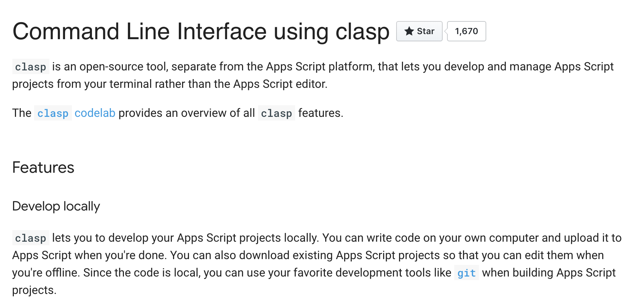The height and width of the screenshot is (307, 644).
Task: Follow the codelab link
Action: coord(95,113)
